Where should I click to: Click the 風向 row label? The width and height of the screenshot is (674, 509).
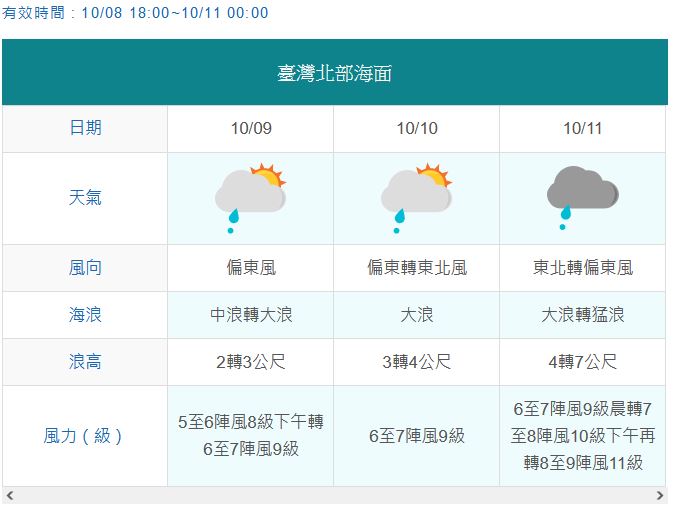pyautogui.click(x=85, y=268)
